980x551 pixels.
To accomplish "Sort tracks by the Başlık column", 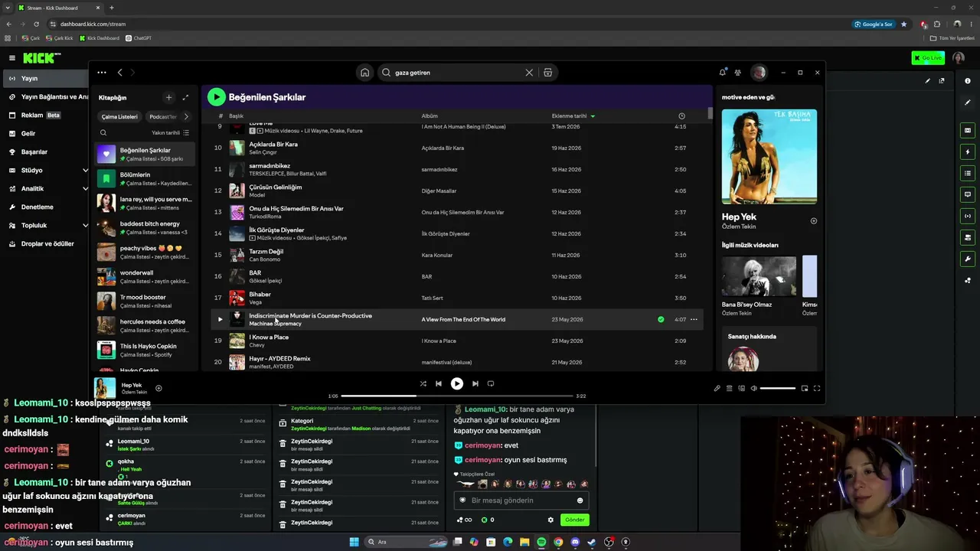I will click(x=236, y=116).
